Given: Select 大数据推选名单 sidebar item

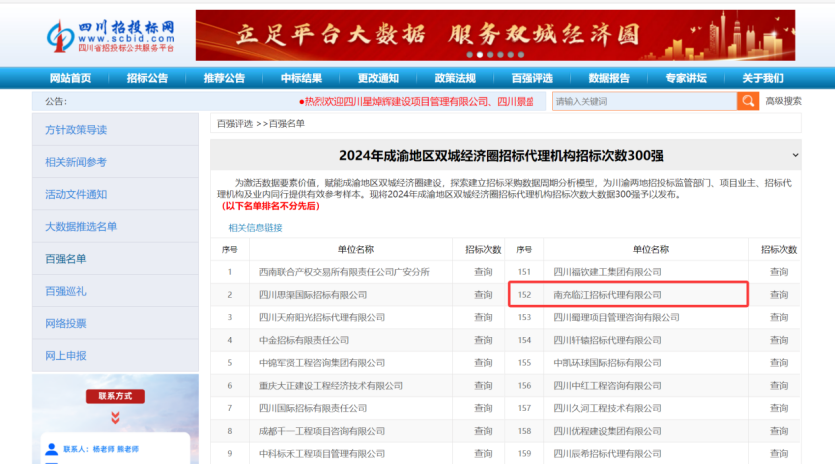Looking at the screenshot, I should coord(81,227).
